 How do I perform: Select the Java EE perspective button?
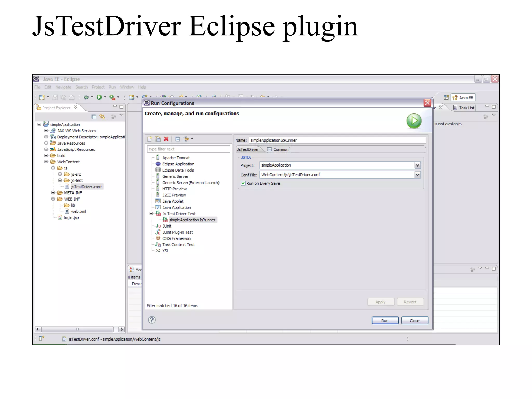tap(463, 97)
